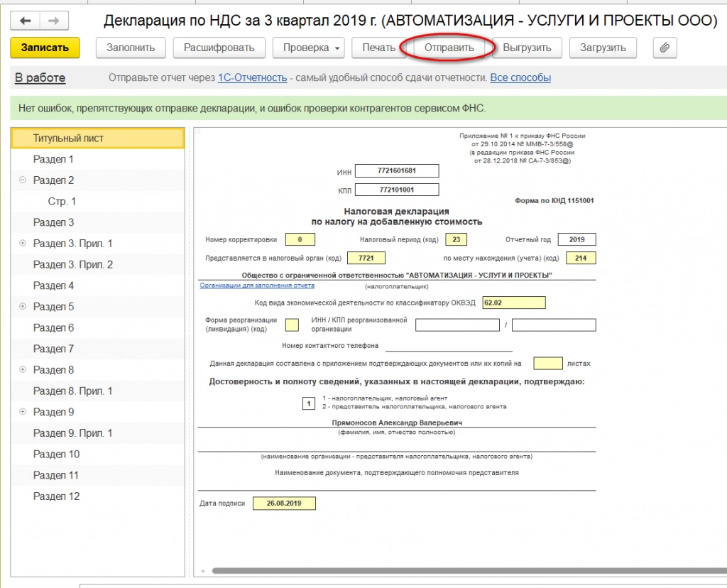Click the reorganized organization КПП field

554,325
